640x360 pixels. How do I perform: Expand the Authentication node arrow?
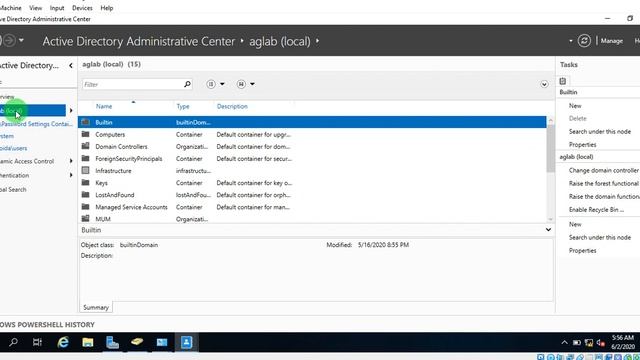tap(71, 175)
